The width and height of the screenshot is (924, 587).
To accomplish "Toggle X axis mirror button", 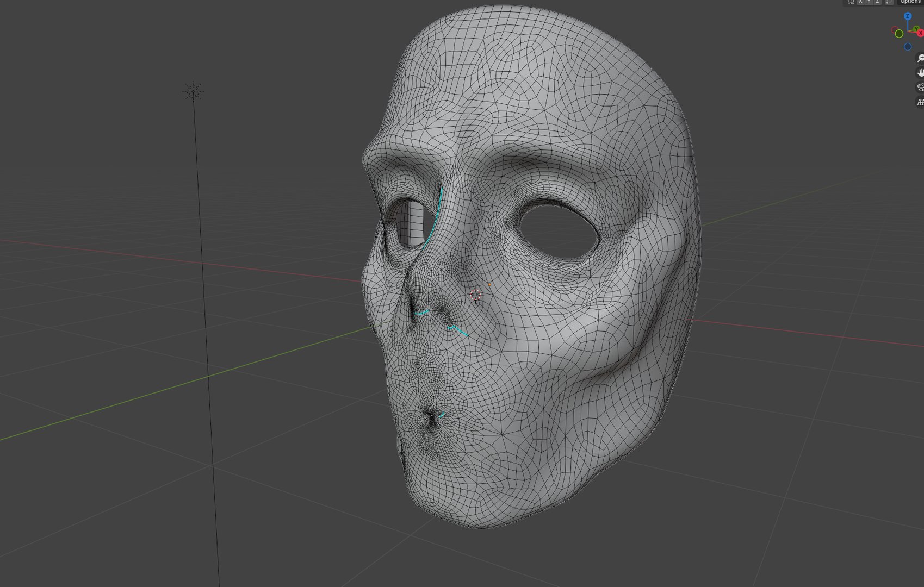I will (x=860, y=2).
